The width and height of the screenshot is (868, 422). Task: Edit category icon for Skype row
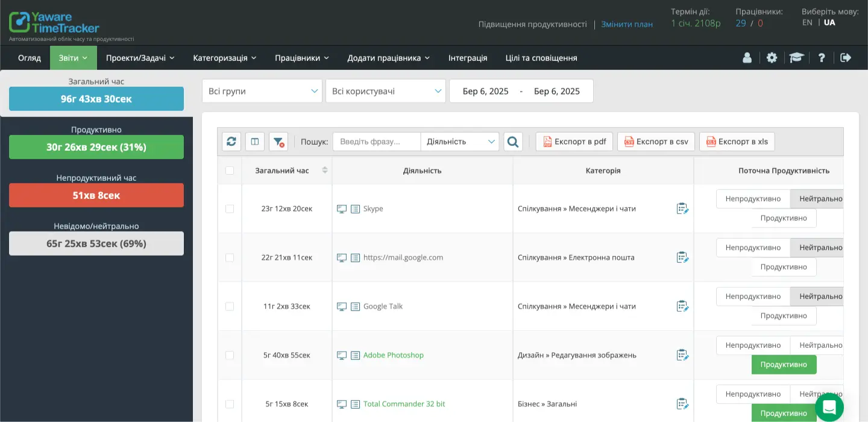pyautogui.click(x=682, y=209)
